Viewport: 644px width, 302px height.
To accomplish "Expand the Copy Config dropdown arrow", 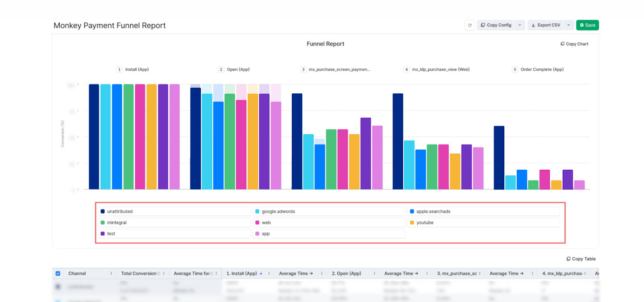I will click(x=520, y=25).
